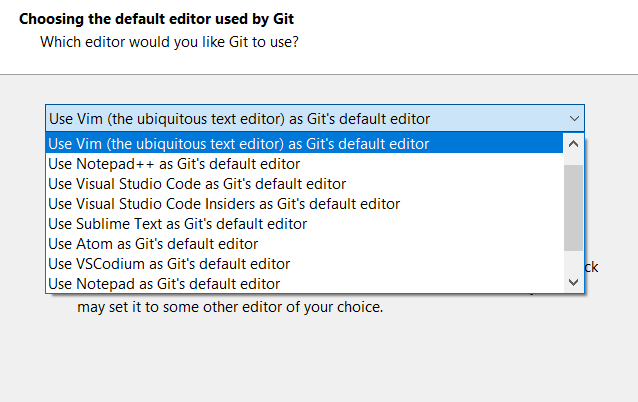Pick Visual Studio Code as Git's default editor
The width and height of the screenshot is (638, 402).
pos(197,184)
